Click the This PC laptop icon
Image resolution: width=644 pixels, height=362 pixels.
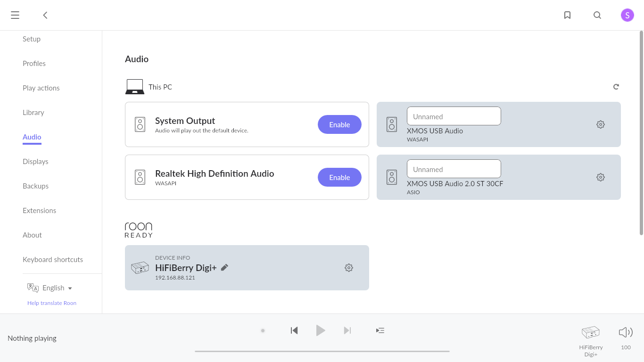point(135,87)
